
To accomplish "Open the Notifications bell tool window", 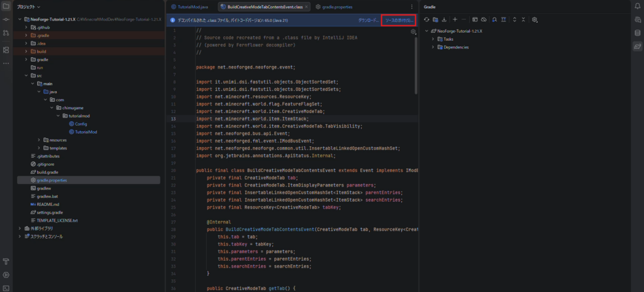I will [x=638, y=6].
